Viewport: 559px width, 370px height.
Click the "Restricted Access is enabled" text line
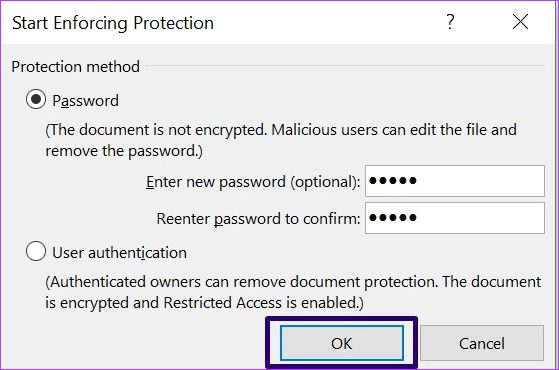tap(263, 303)
